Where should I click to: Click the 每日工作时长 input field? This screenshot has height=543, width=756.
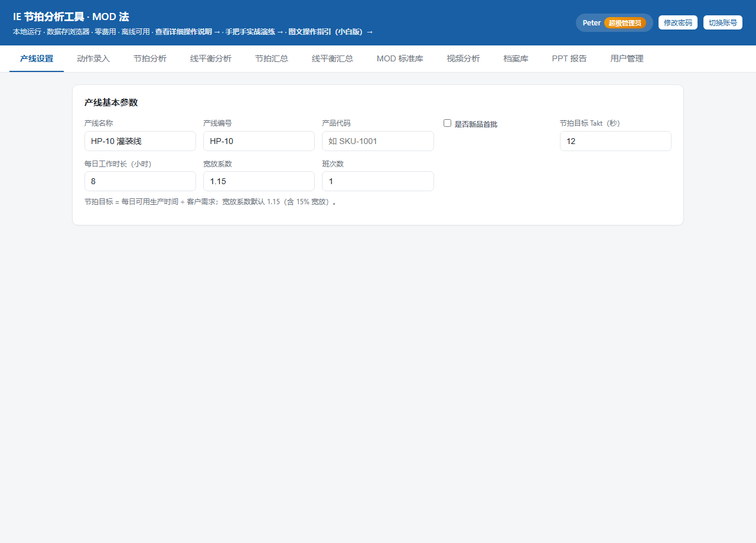tap(140, 181)
